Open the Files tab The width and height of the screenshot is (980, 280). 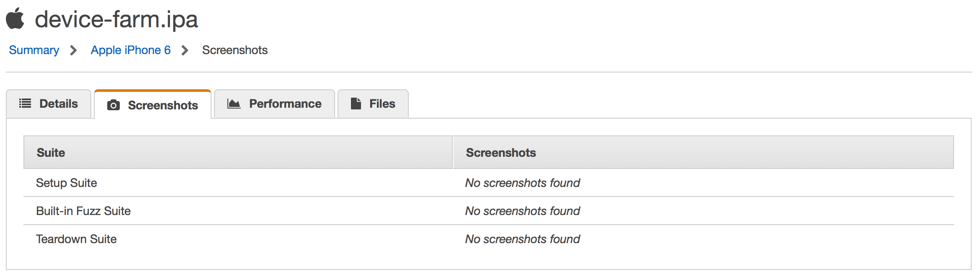(x=373, y=104)
